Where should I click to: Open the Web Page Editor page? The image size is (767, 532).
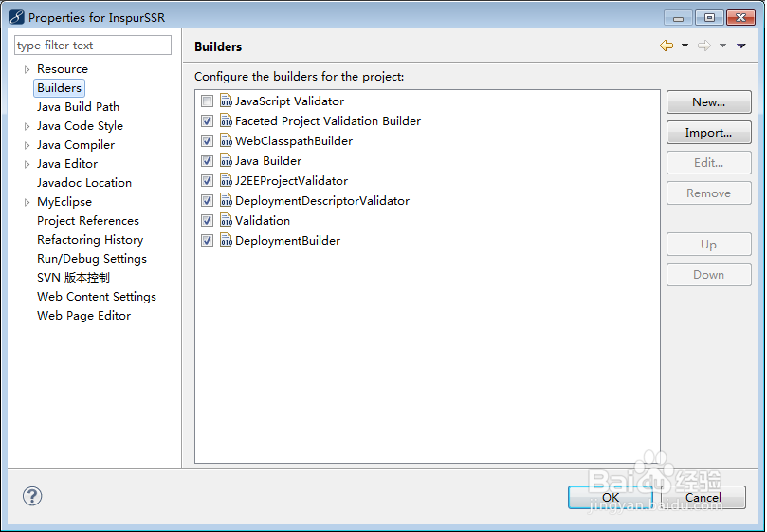(84, 316)
